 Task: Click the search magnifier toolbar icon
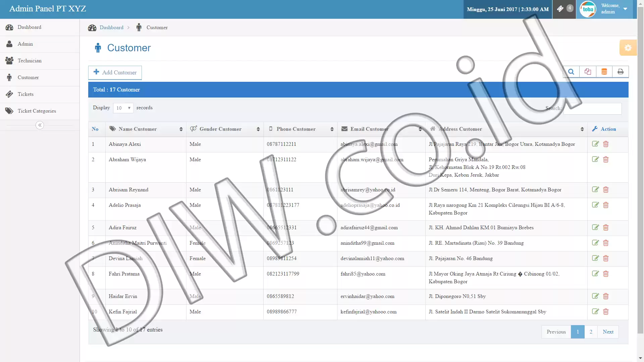click(x=571, y=72)
